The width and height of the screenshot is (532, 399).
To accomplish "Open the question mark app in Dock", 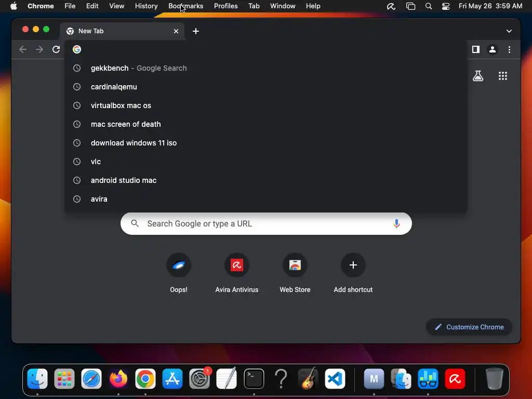I will pyautogui.click(x=281, y=379).
